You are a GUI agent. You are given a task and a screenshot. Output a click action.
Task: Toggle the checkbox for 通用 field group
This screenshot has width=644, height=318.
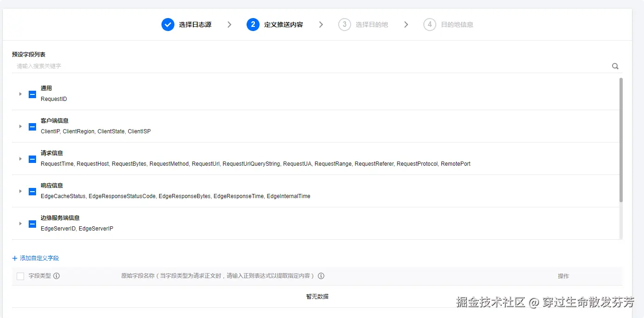[x=32, y=94]
